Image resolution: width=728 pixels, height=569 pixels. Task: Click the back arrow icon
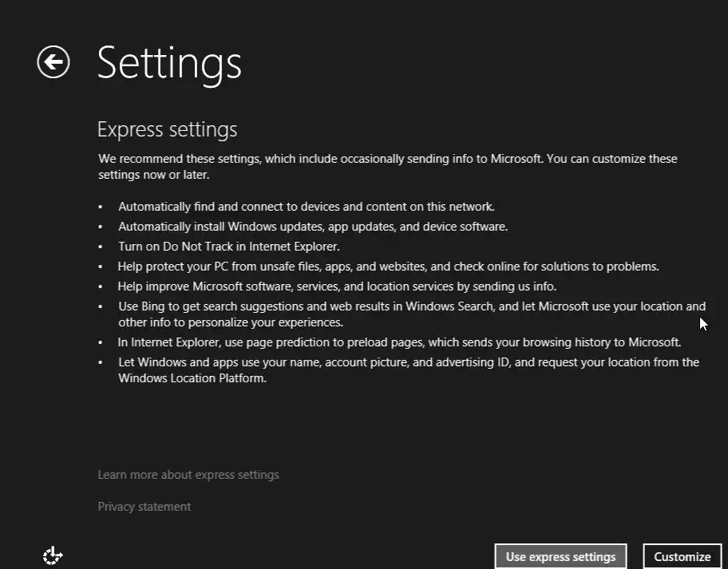click(53, 61)
